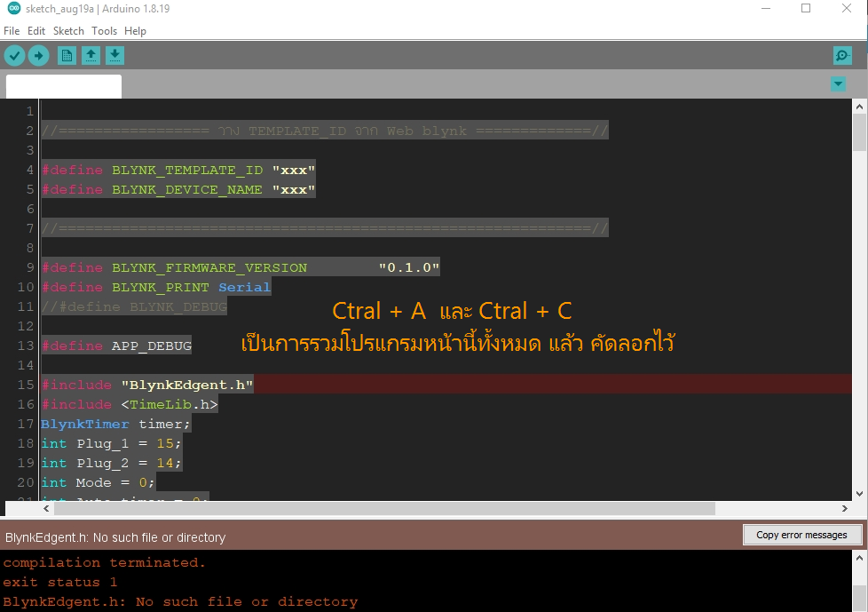Click the BlynkEdgent.h error status message
Screen dimensions: 868x612
[115, 537]
